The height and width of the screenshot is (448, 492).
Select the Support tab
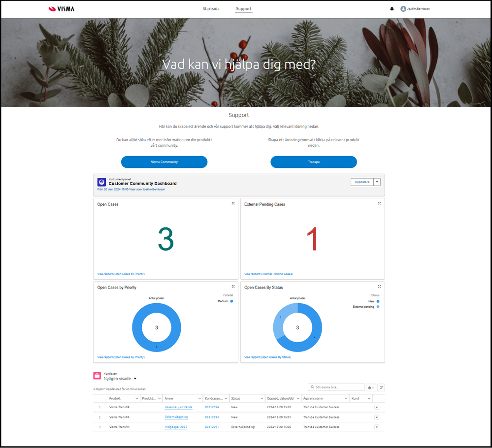point(243,9)
